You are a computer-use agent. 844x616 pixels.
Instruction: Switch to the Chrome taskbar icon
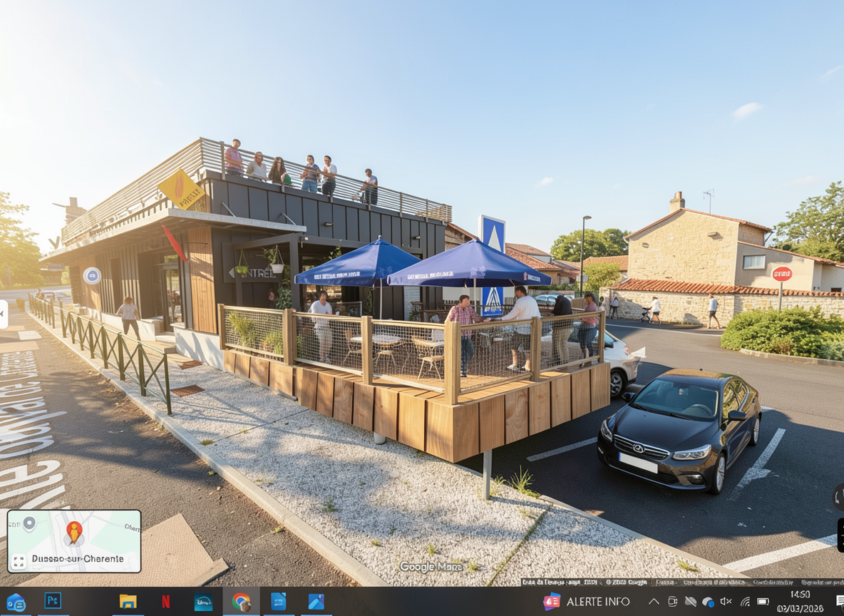pyautogui.click(x=241, y=601)
